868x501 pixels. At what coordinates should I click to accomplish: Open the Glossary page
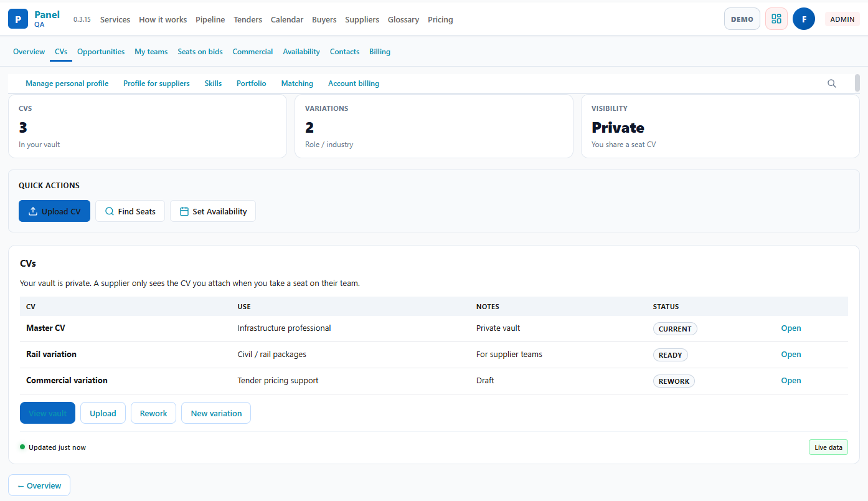pos(403,20)
